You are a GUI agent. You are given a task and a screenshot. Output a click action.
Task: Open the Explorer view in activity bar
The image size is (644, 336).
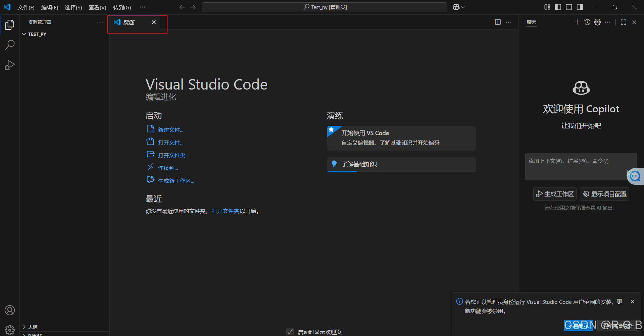[x=10, y=24]
